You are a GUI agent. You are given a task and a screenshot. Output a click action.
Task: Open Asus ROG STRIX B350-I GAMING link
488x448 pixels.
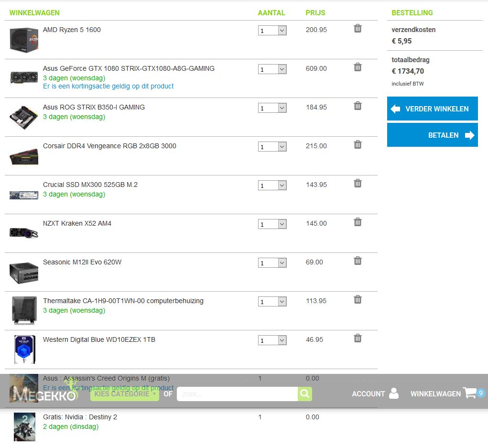[94, 107]
